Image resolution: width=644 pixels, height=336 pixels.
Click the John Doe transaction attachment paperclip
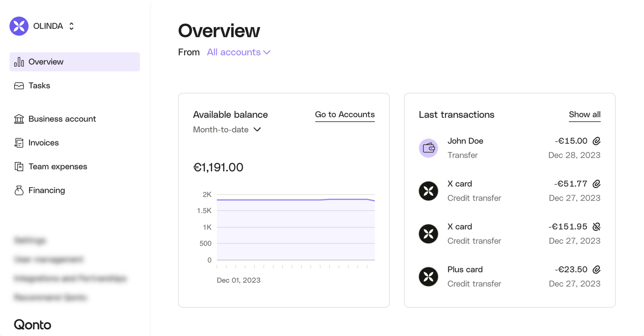click(x=596, y=141)
